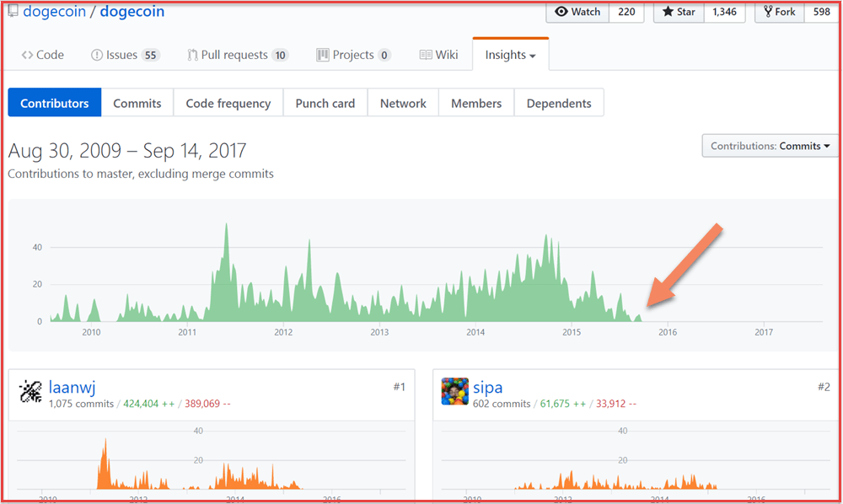Click the fork icon on Fork button
The image size is (843, 504).
[768, 11]
